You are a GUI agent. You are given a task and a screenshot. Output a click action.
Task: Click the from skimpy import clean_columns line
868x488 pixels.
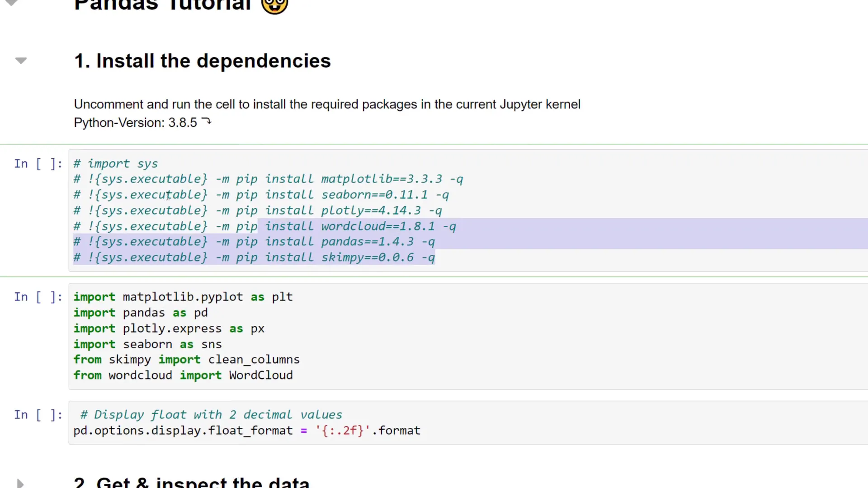click(x=186, y=359)
